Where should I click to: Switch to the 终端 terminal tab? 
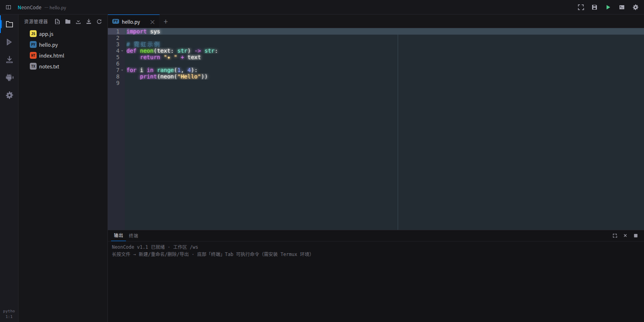(x=133, y=235)
